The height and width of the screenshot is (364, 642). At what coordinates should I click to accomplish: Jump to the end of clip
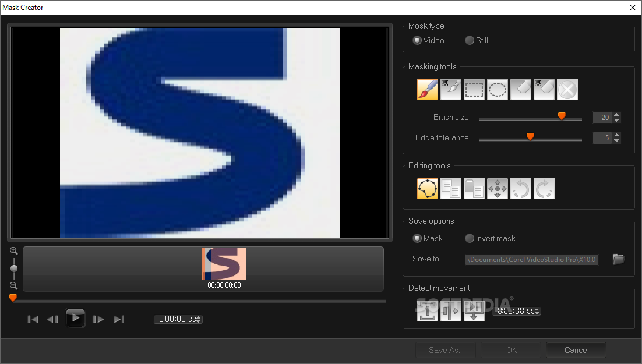[x=119, y=319]
